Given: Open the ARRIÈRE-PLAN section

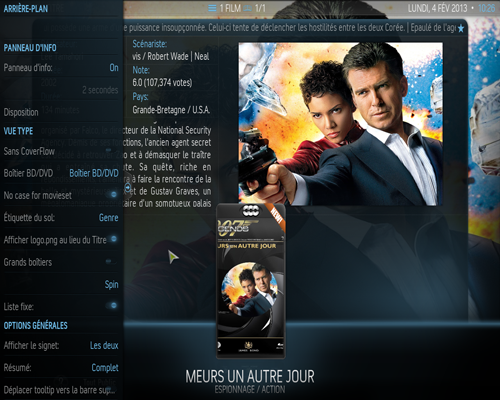Looking at the screenshot, I should click(x=26, y=8).
